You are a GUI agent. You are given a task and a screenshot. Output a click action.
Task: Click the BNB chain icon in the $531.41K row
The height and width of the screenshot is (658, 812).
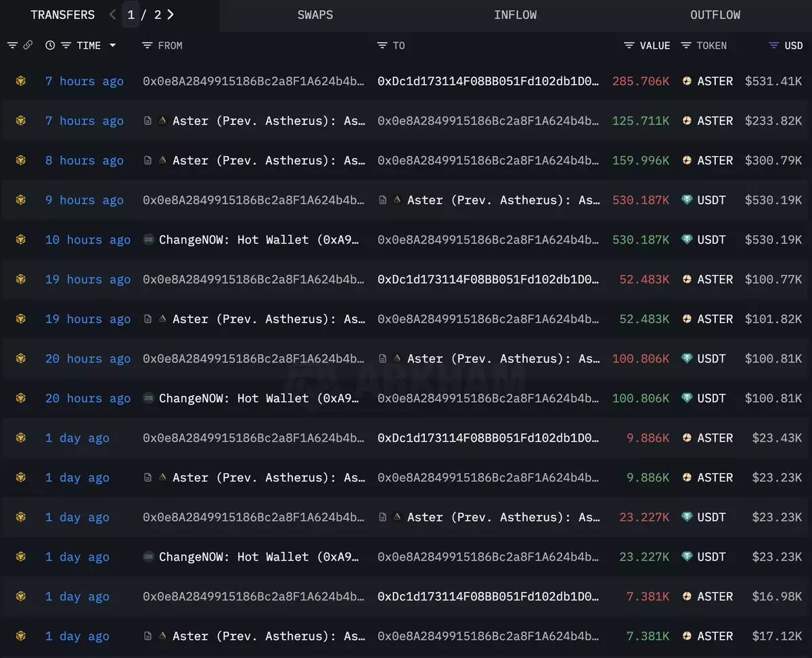point(21,81)
